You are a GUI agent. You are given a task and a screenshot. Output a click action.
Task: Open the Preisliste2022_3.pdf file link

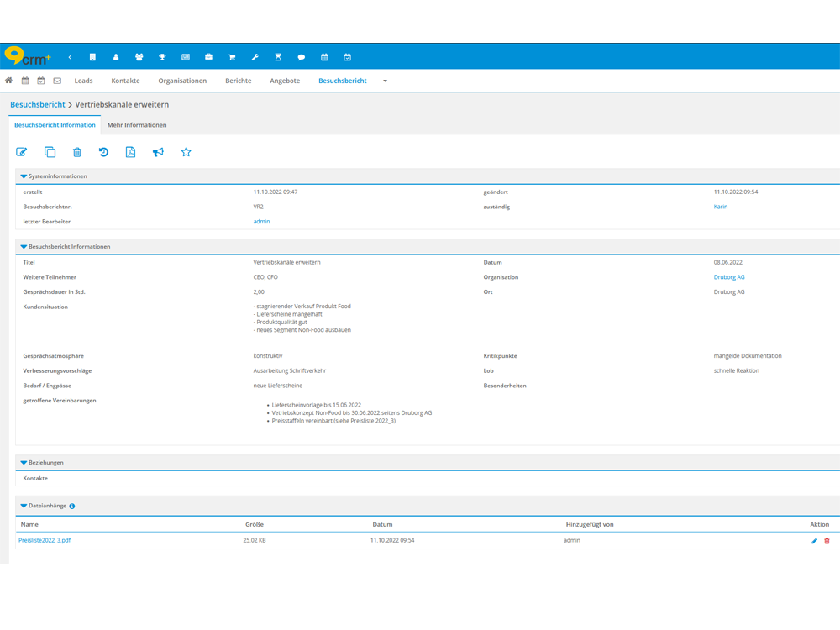[x=45, y=540]
